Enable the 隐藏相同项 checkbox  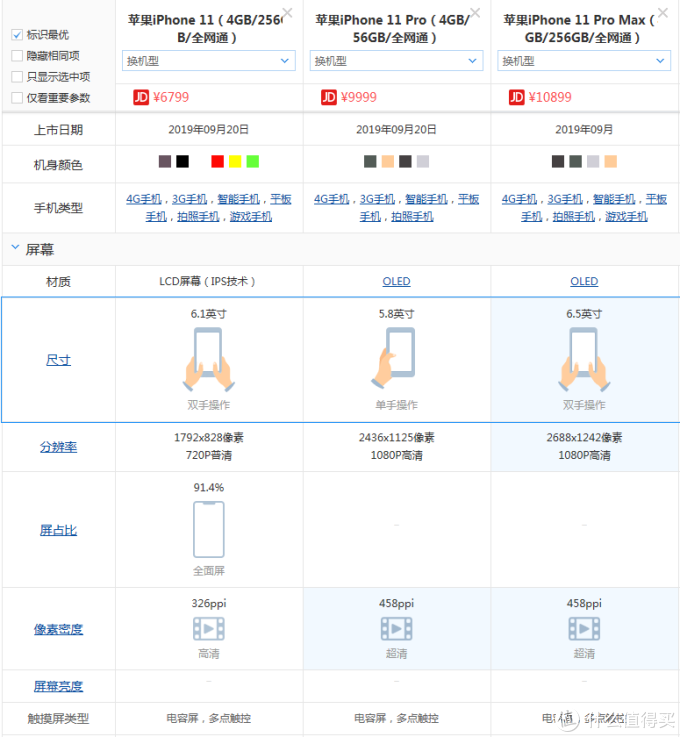(x=17, y=56)
